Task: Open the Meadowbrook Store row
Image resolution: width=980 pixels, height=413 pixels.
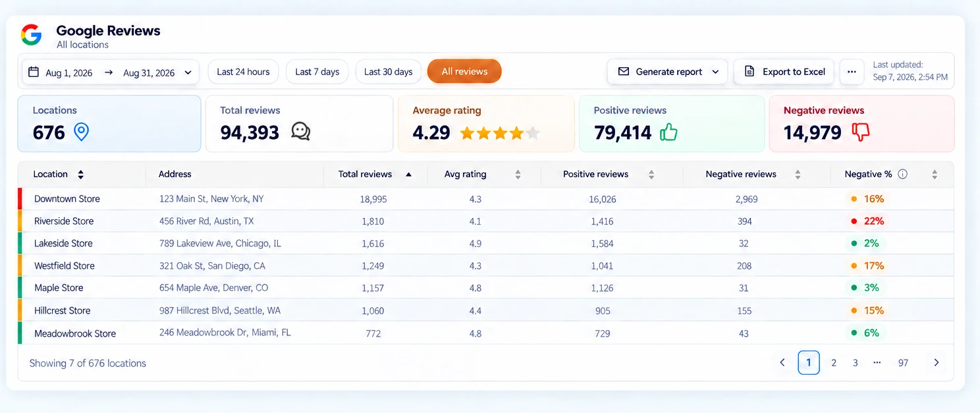Action: (x=486, y=333)
